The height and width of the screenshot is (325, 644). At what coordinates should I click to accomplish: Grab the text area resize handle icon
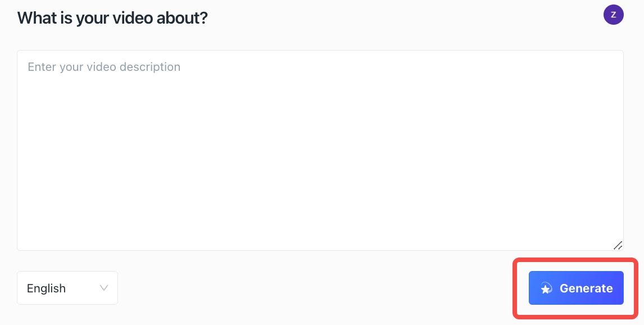(x=618, y=245)
